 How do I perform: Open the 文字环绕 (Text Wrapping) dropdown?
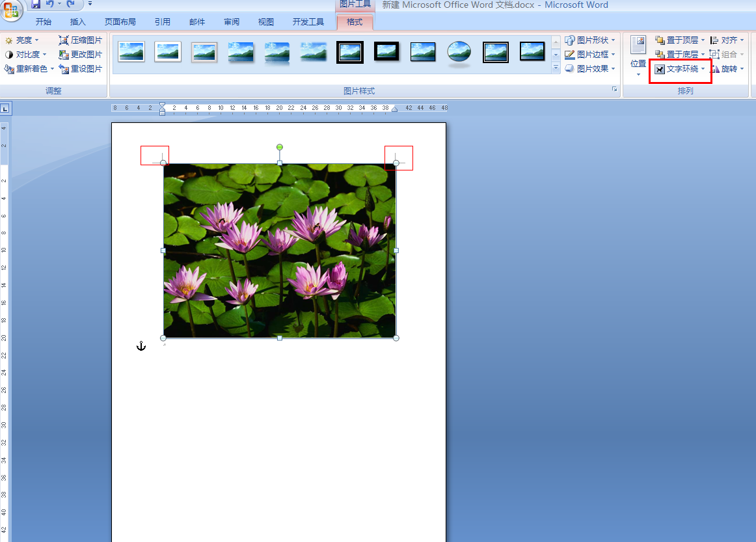pyautogui.click(x=679, y=69)
